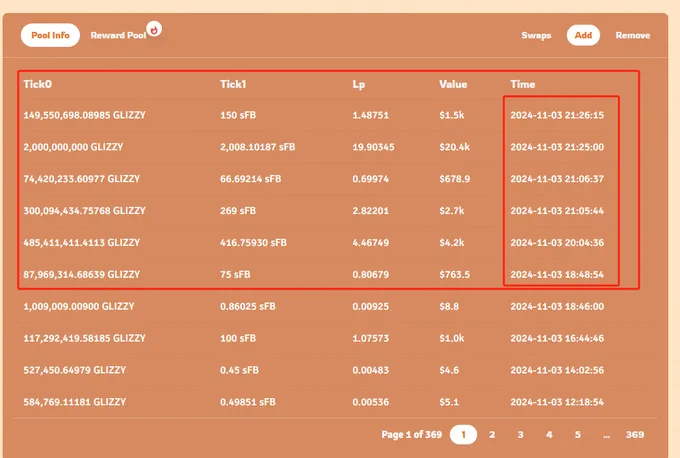The height and width of the screenshot is (458, 680).
Task: Click the Lp value 1.48751
Action: pyautogui.click(x=370, y=115)
